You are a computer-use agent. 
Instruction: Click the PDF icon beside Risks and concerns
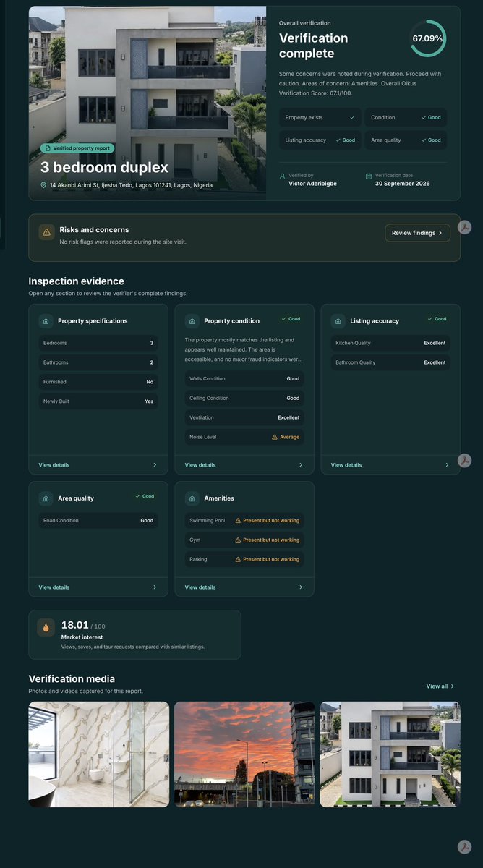tap(465, 226)
